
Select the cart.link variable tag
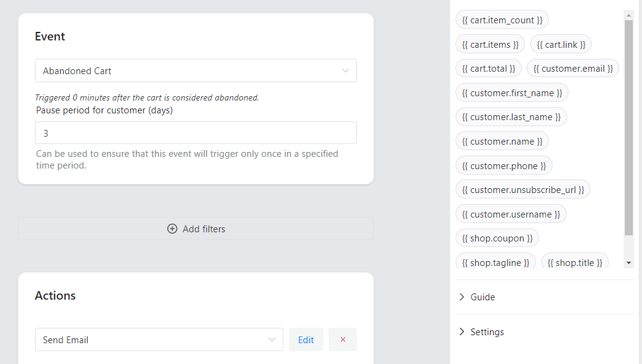coord(561,44)
